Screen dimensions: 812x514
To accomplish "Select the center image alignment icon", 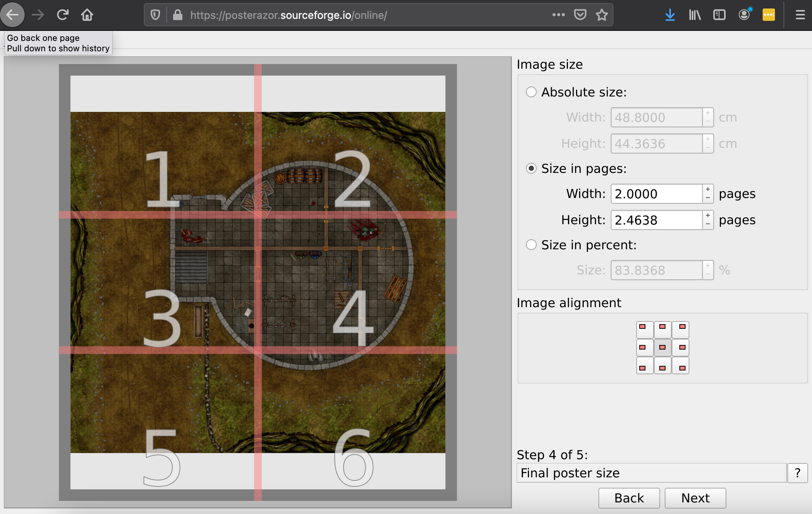I will [x=662, y=347].
